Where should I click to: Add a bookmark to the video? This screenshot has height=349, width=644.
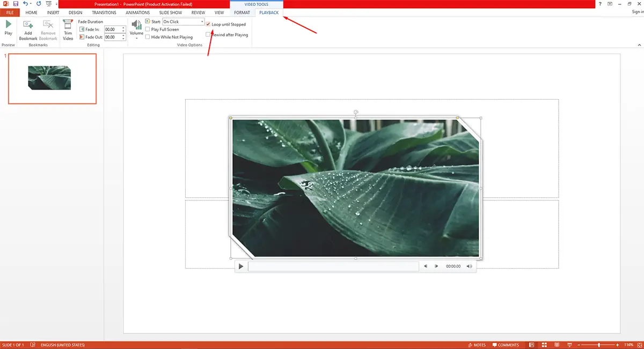(x=28, y=31)
